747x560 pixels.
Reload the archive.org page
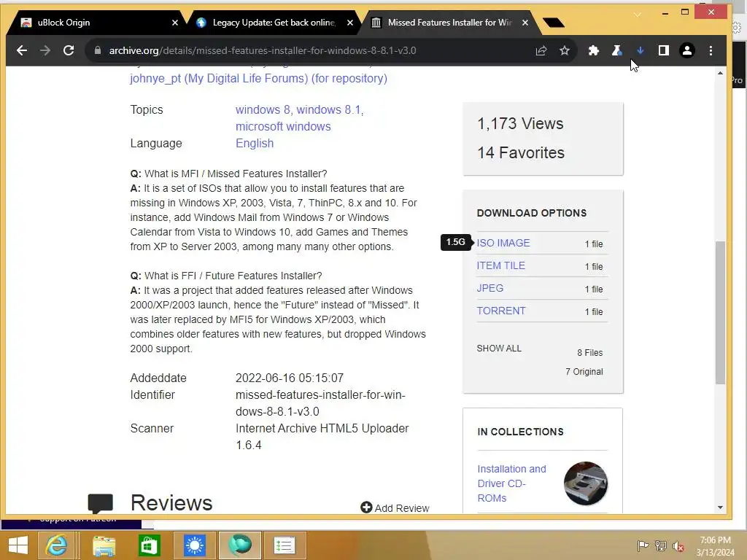coord(69,50)
